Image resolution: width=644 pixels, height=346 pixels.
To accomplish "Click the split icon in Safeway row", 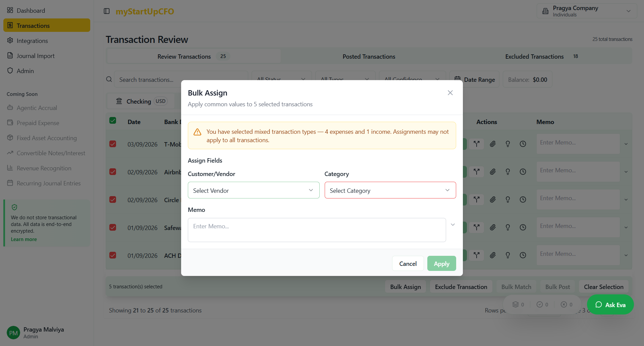I will tap(476, 227).
